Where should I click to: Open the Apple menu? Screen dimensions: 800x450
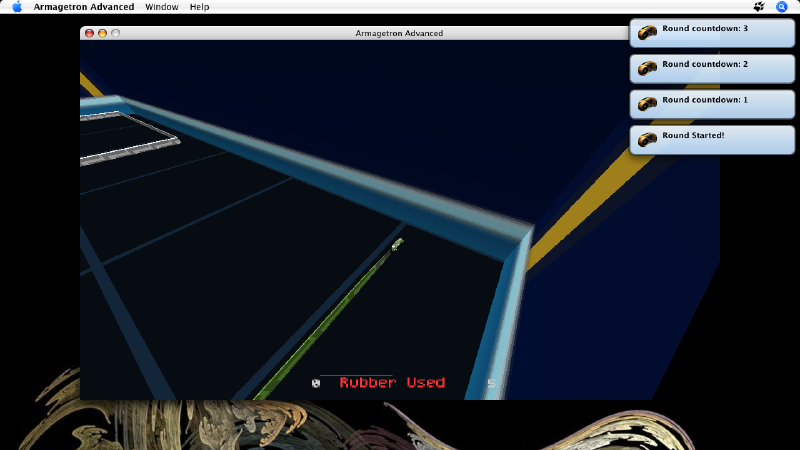17,7
